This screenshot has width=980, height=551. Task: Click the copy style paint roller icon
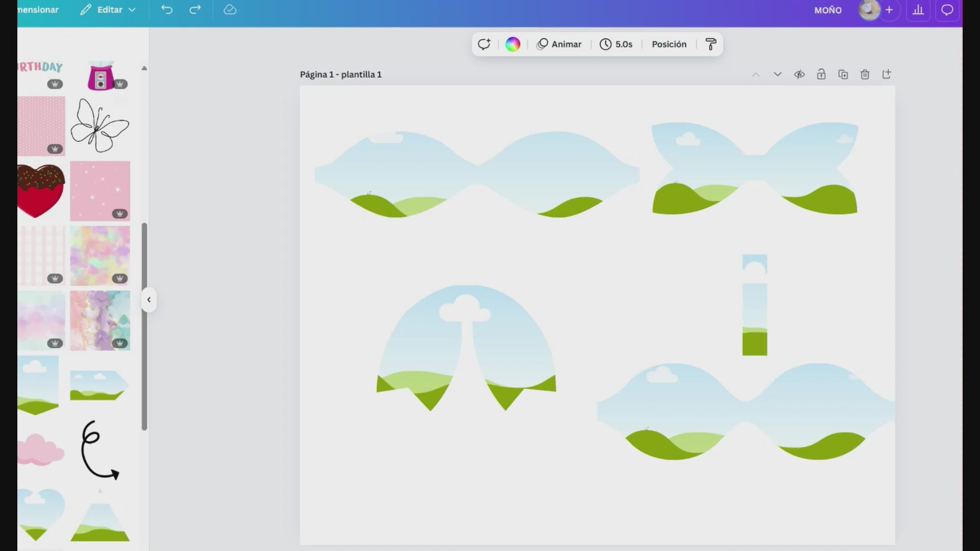[x=710, y=44]
